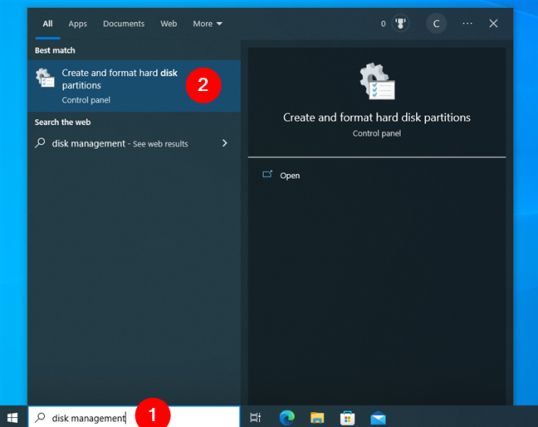Click Open in the preview pane
Image resolution: width=538 pixels, height=427 pixels.
(x=290, y=175)
